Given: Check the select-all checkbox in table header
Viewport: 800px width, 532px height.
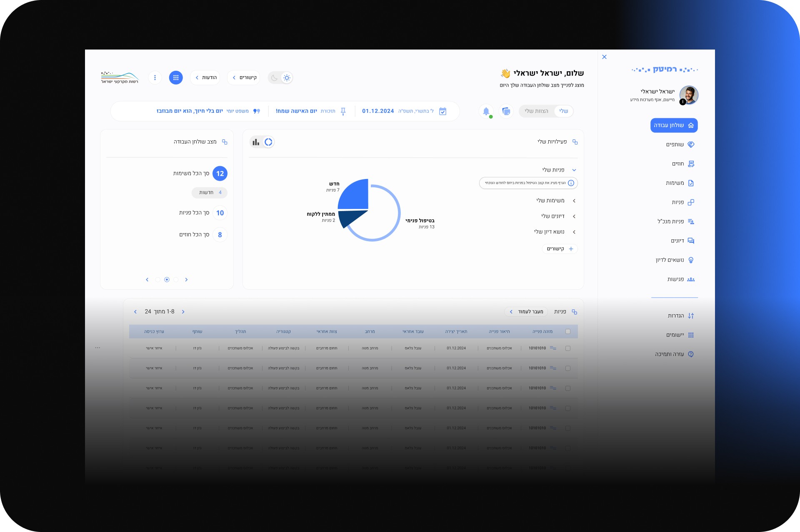Looking at the screenshot, I should click(x=568, y=332).
